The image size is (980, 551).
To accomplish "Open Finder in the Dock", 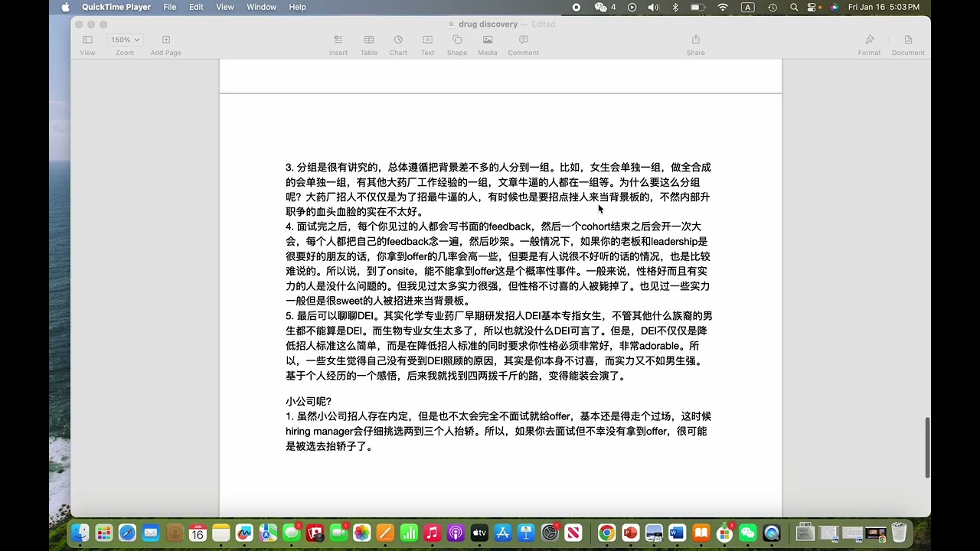I will 80,533.
